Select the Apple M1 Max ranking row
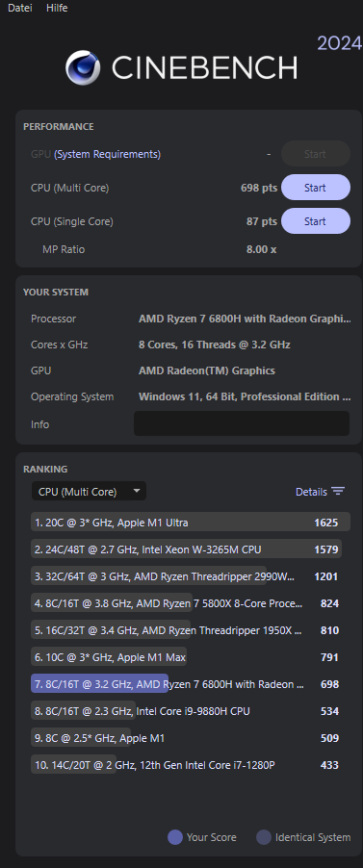 191,656
